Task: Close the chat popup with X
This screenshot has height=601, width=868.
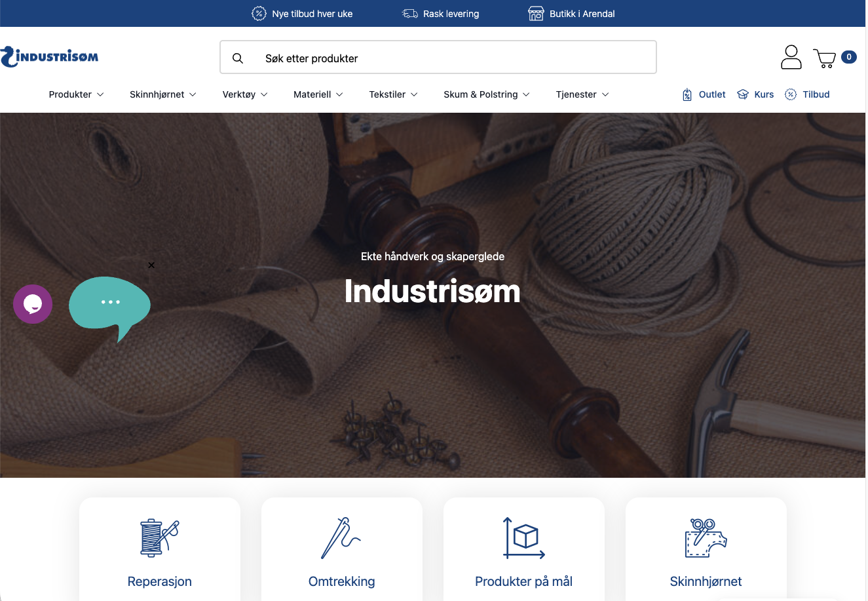Action: [151, 265]
